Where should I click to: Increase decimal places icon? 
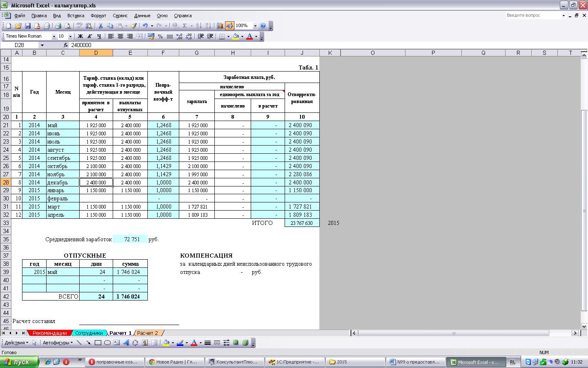click(x=179, y=36)
